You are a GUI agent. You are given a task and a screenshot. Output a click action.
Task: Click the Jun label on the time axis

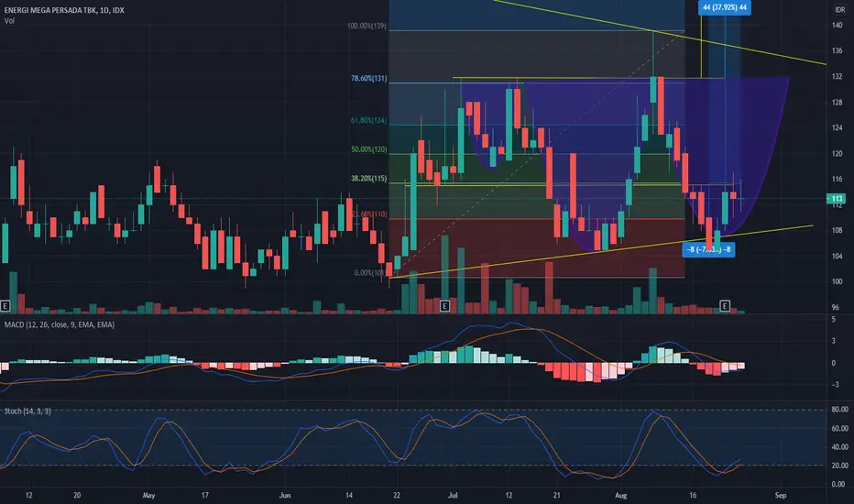[x=285, y=496]
